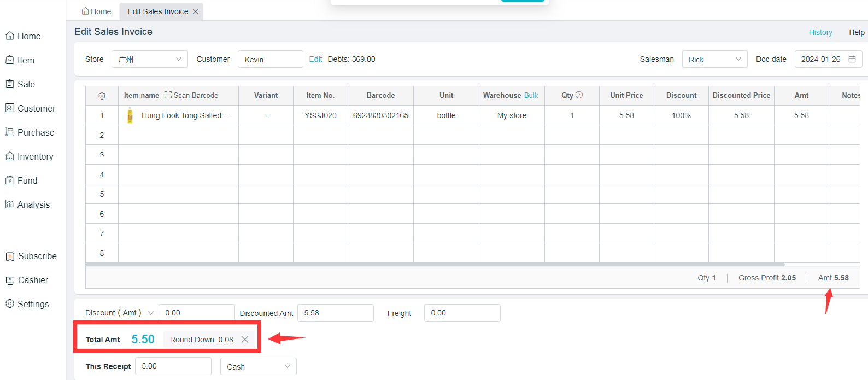The height and width of the screenshot is (380, 868).
Task: Expand the Discount (Amt) type selector
Action: (x=151, y=313)
